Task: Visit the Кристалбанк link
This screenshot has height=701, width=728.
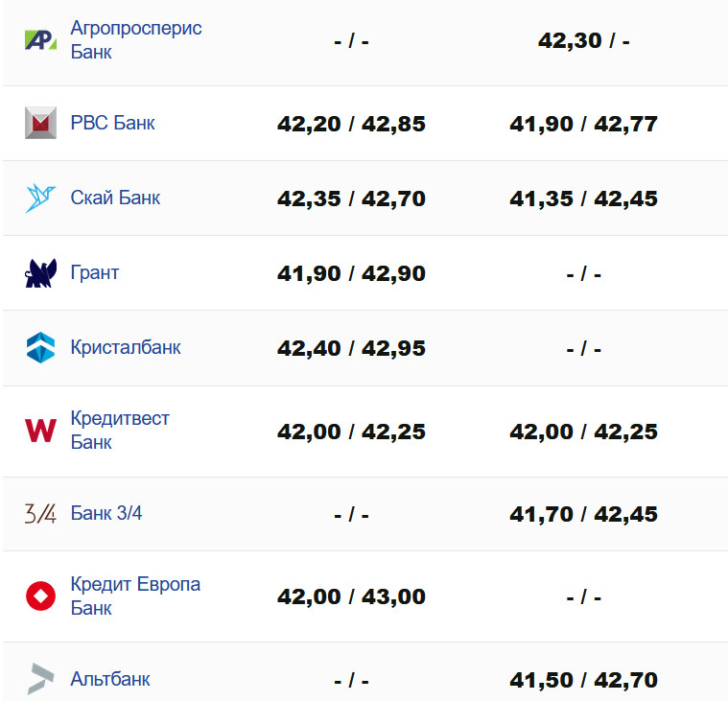Action: (x=126, y=347)
